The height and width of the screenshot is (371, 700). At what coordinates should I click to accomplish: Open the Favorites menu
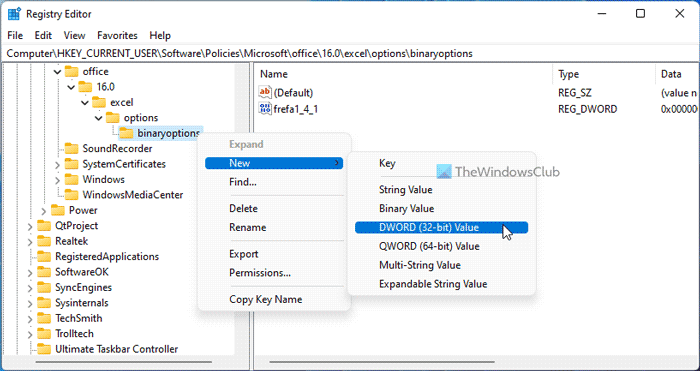tap(117, 35)
